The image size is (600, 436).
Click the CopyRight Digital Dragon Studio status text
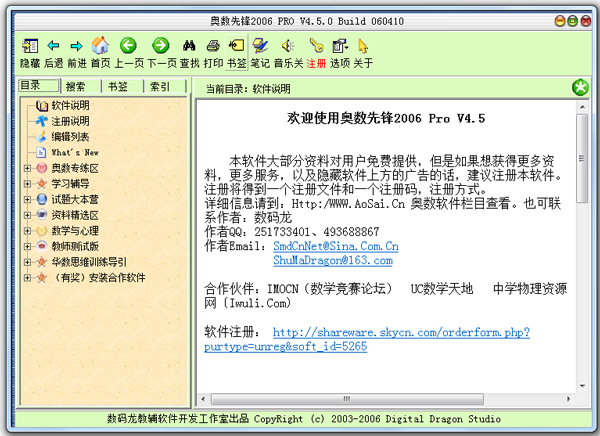point(304,419)
